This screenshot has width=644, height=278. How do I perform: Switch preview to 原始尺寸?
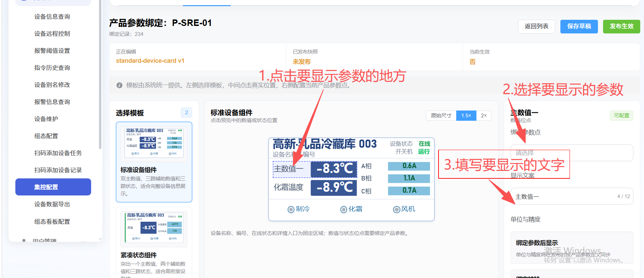441,116
